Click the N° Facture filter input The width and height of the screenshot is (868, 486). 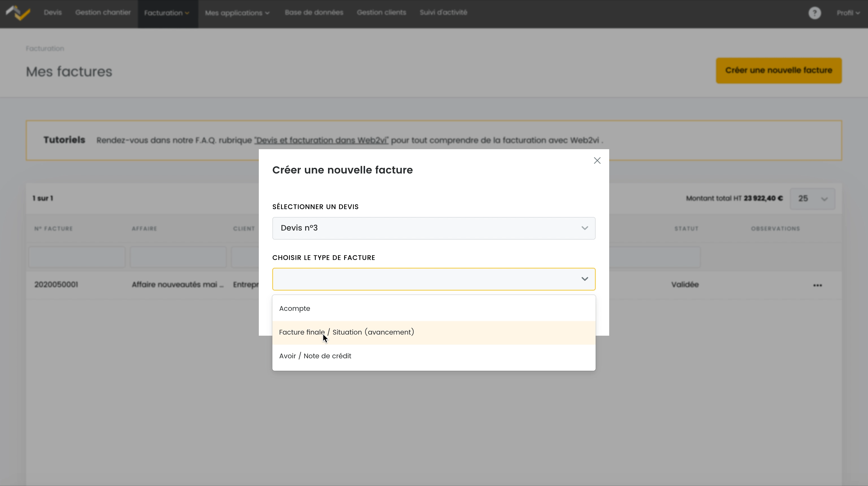click(77, 257)
